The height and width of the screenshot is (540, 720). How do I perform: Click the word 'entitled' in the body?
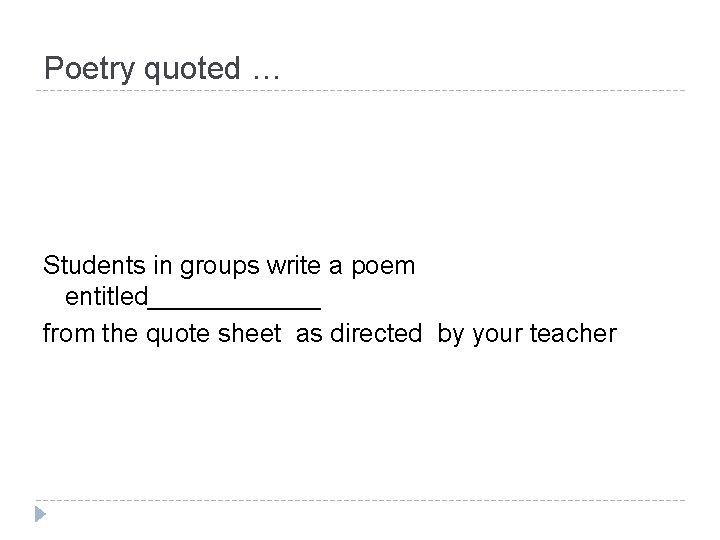pyautogui.click(x=106, y=298)
